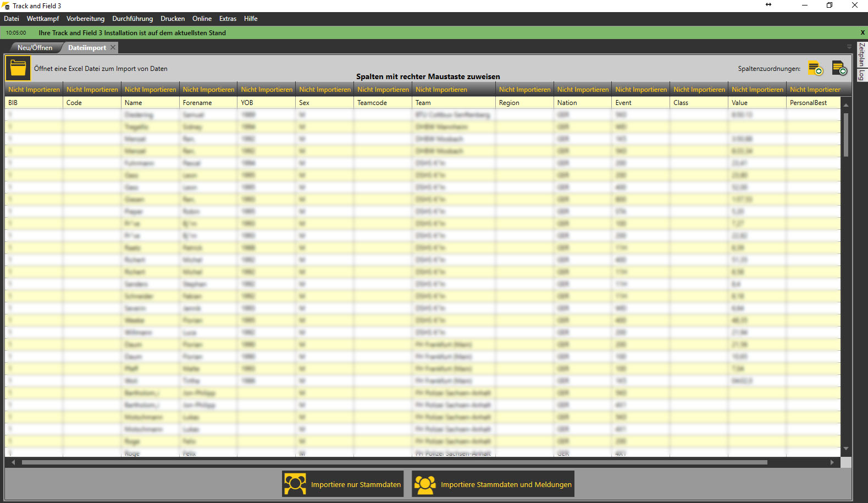Select the Name header cell
868x503 pixels.
150,102
